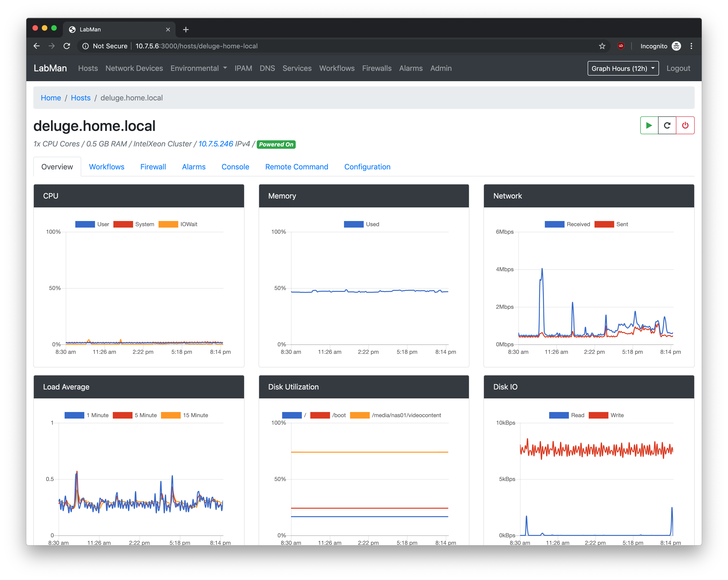This screenshot has width=728, height=580.
Task: Switch to the Remote Command tab
Action: [x=296, y=167]
